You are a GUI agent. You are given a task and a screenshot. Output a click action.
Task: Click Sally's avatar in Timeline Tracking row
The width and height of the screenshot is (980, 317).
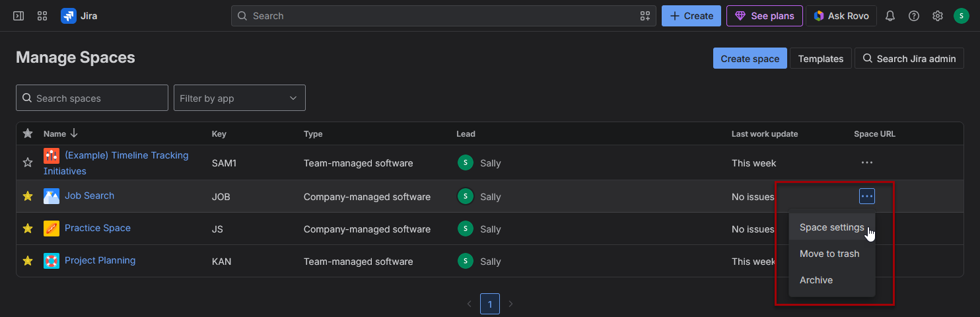pyautogui.click(x=466, y=162)
